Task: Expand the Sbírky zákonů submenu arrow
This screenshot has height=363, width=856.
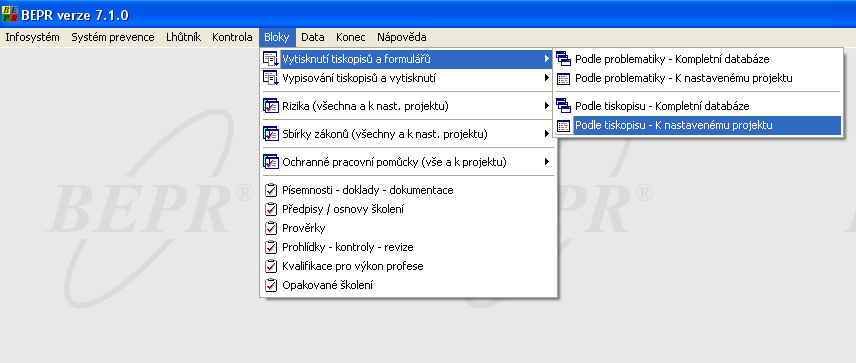Action: tap(546, 134)
